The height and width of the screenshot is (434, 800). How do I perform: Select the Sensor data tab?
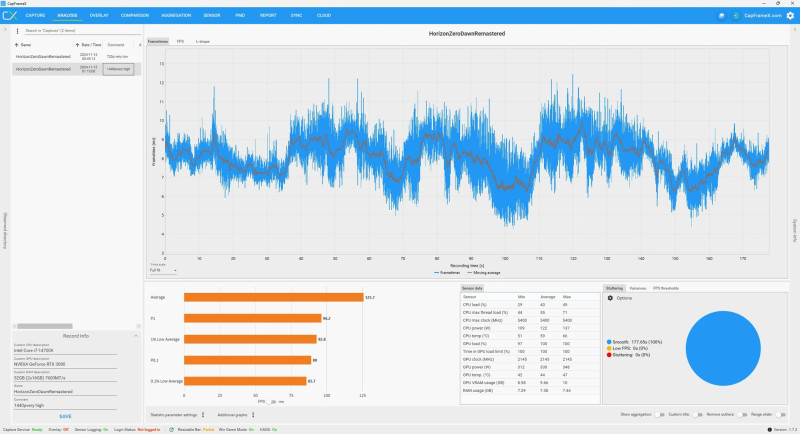point(472,288)
